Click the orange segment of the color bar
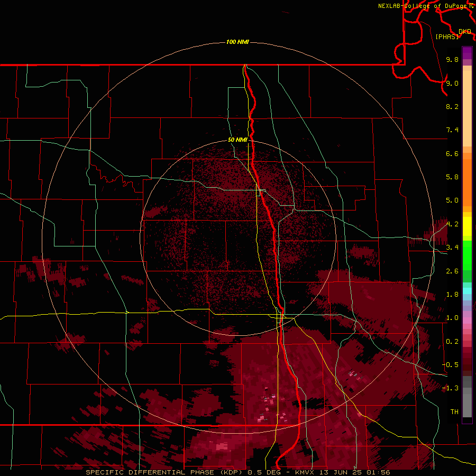Viewport: 476px width, 476px height. [x=467, y=183]
